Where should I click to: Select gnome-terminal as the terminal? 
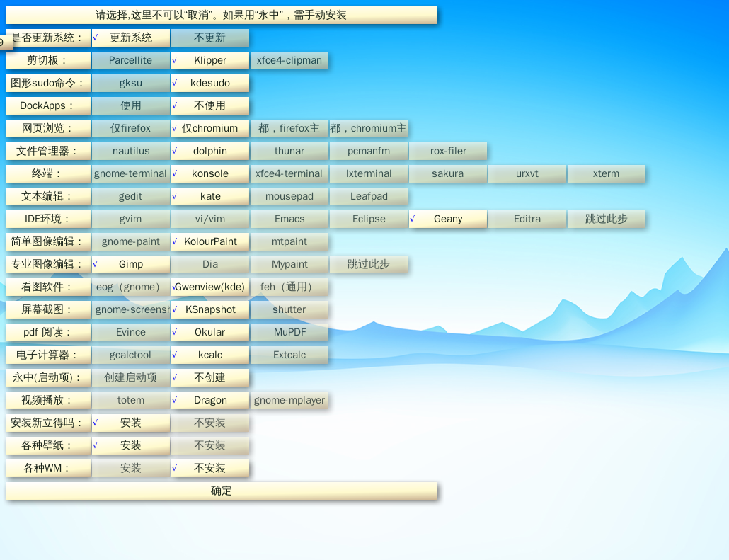pos(131,174)
